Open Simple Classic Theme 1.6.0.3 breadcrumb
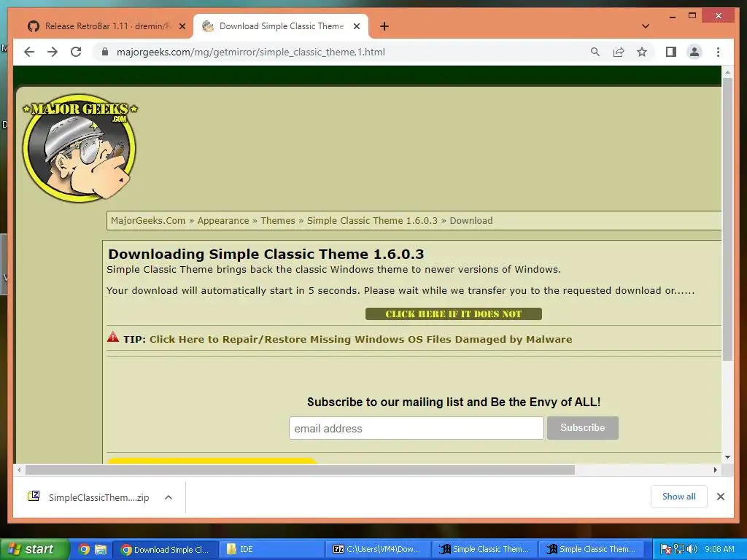The width and height of the screenshot is (747, 560). (372, 220)
